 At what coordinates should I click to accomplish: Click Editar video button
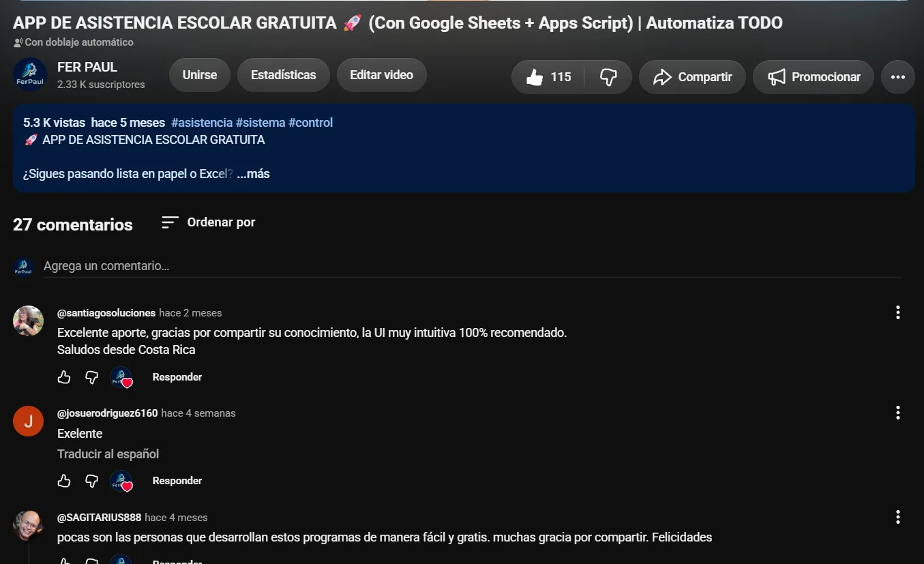(382, 75)
